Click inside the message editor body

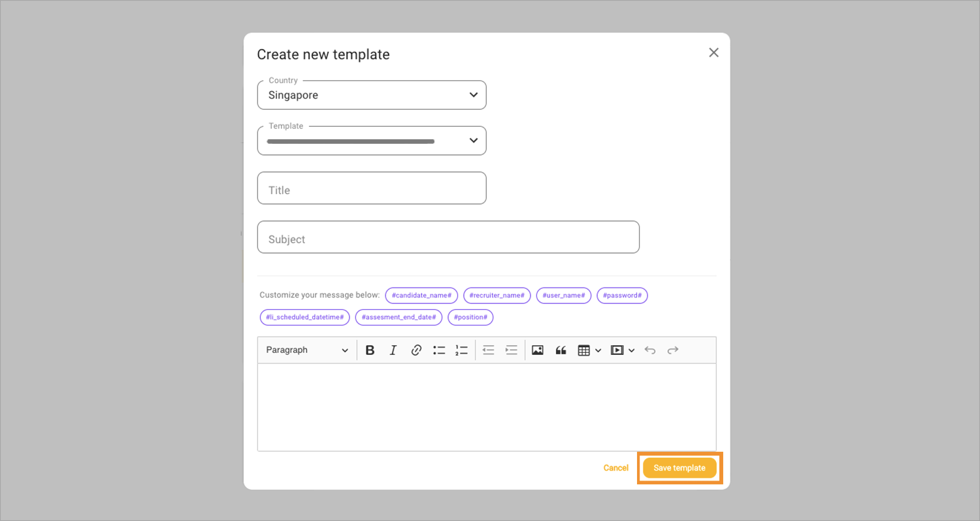[487, 407]
